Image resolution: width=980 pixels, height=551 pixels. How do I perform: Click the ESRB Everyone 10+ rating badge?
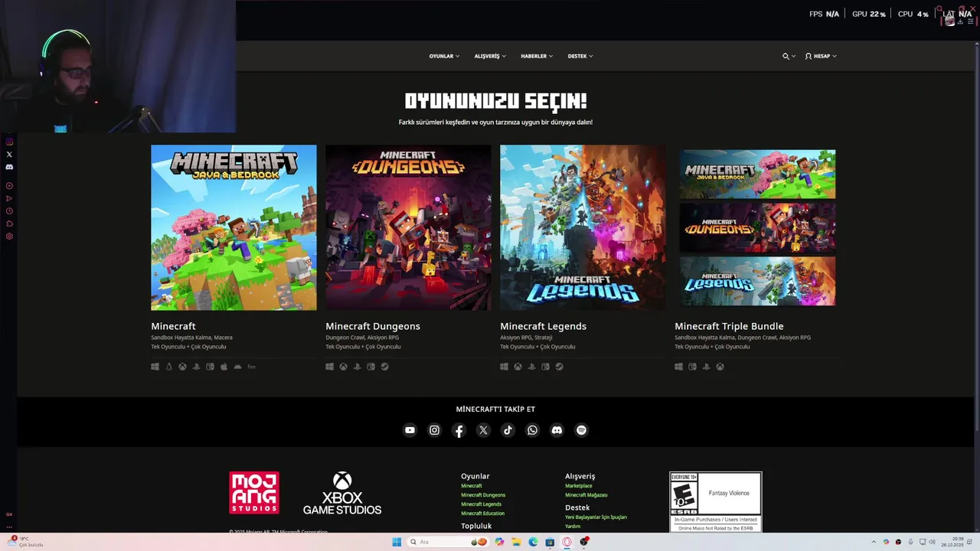716,502
